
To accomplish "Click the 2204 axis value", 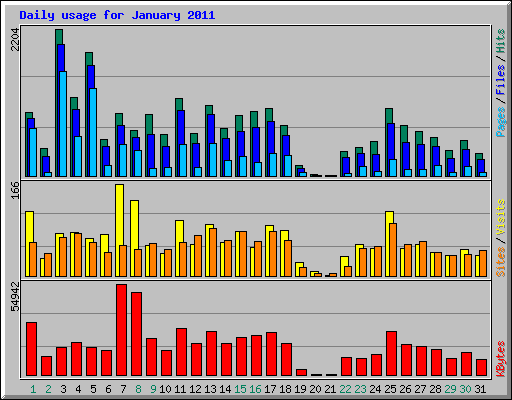I will click(15, 39).
